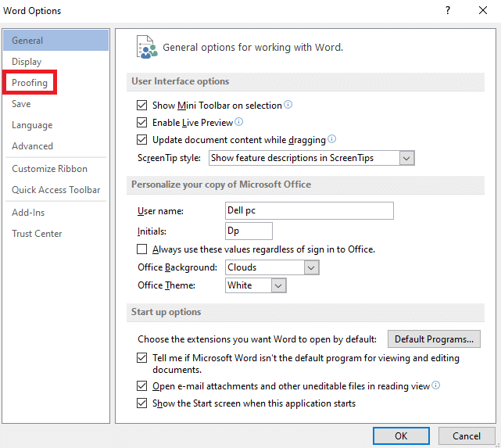Click the User Interface options header

181,81
